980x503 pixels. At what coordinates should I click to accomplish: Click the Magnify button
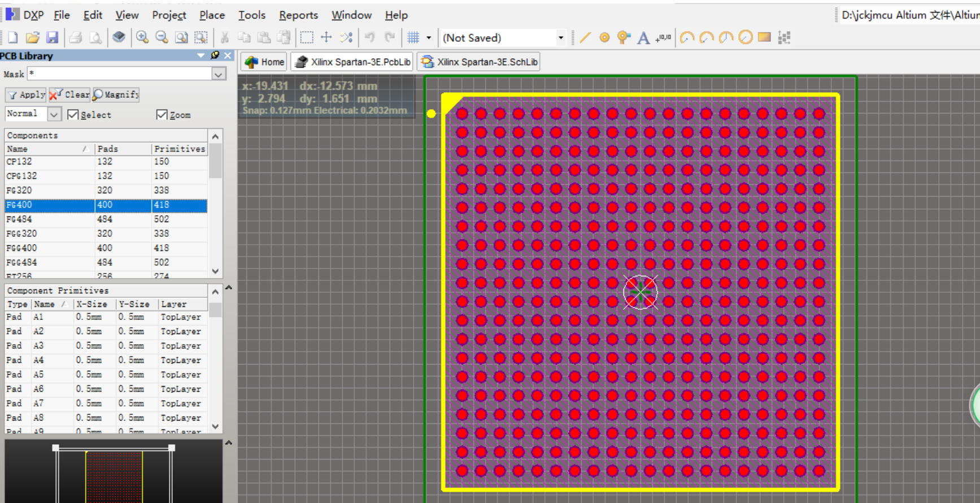116,95
